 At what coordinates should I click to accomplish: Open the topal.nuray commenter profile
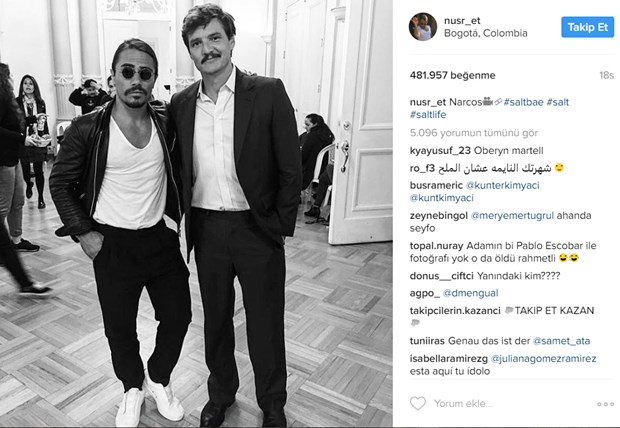[x=436, y=246]
